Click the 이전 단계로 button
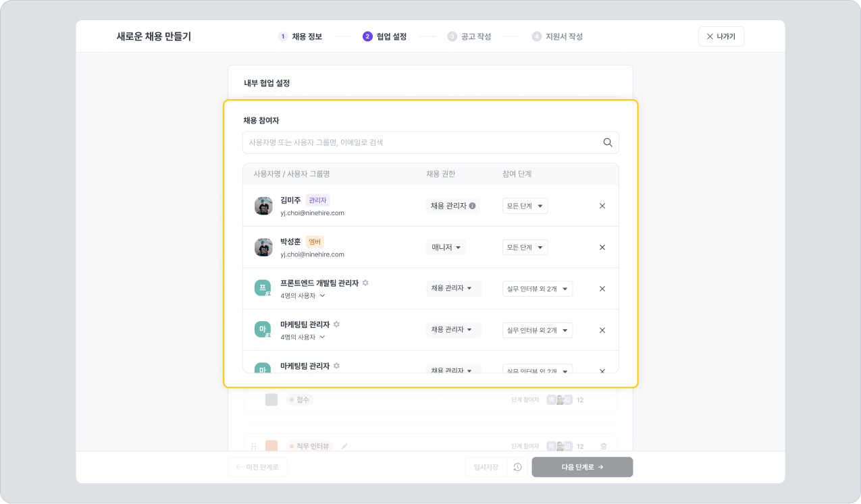Image resolution: width=861 pixels, height=504 pixels. pos(257,467)
